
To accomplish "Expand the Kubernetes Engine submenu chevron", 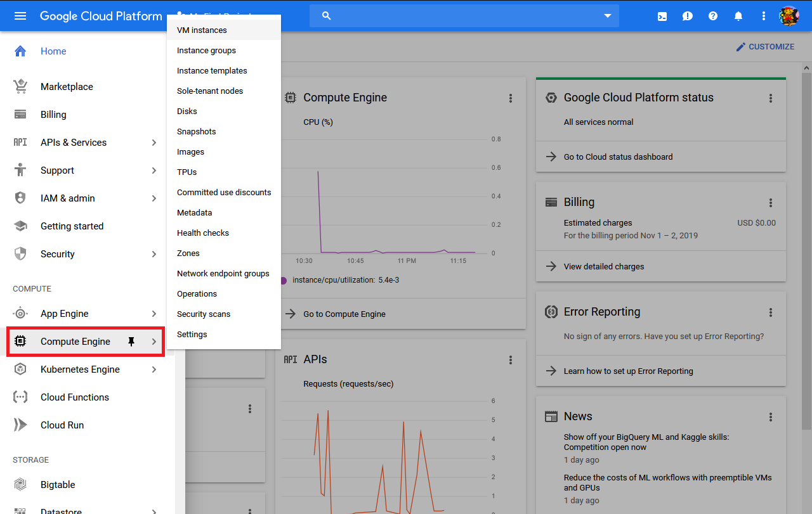I will click(x=154, y=369).
